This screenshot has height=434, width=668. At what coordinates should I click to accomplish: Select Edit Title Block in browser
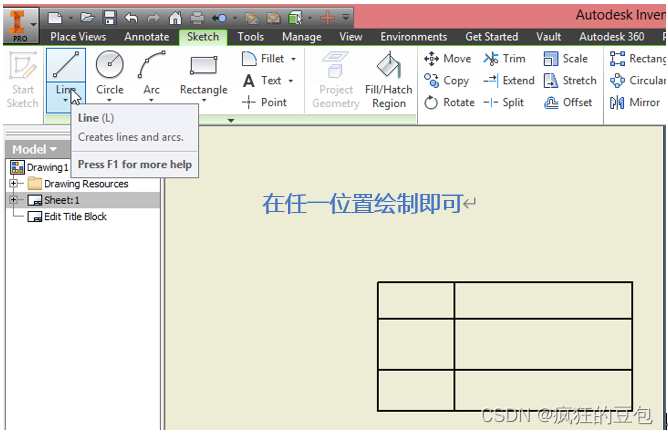coord(74,217)
